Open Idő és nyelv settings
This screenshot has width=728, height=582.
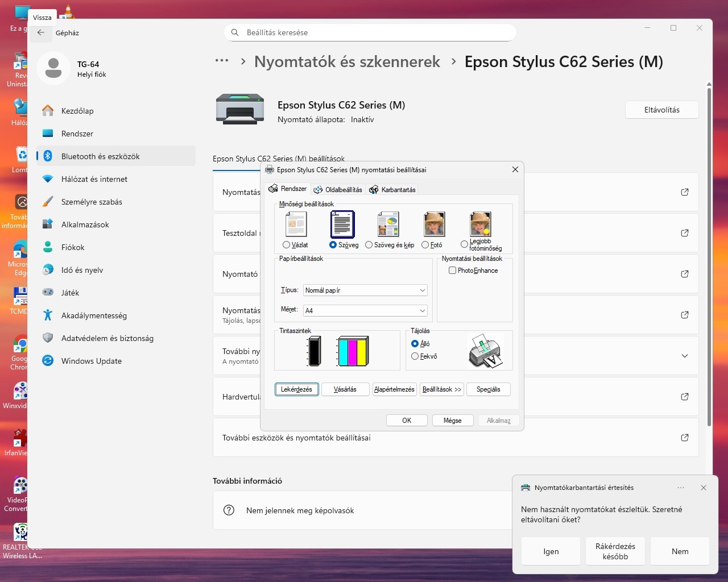click(116, 270)
